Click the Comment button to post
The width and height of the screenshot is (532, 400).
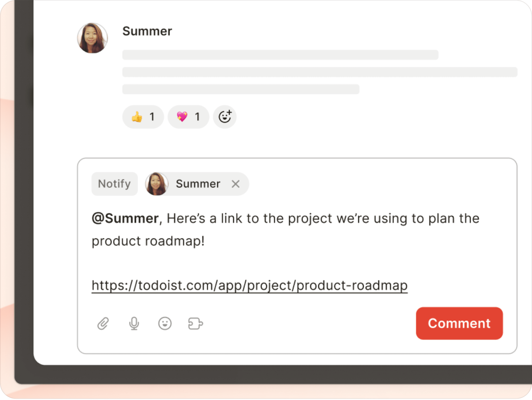tap(459, 324)
